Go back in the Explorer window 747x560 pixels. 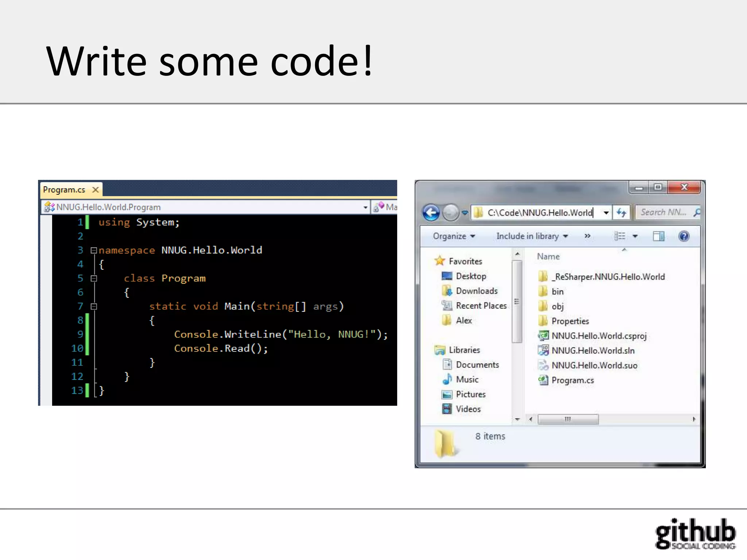(431, 212)
